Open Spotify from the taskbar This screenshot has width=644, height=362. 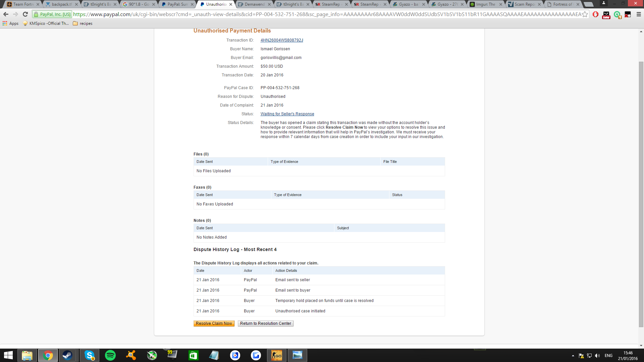click(110, 355)
